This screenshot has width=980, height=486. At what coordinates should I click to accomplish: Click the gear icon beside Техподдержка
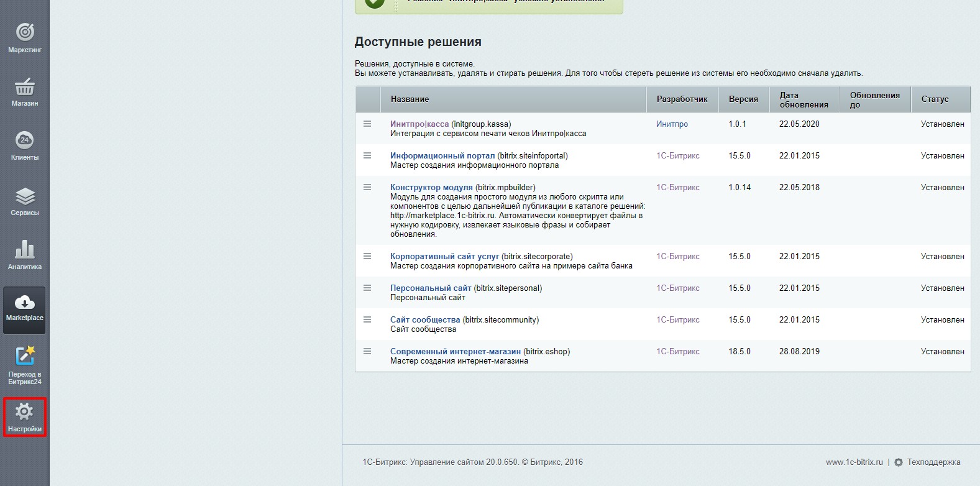(899, 462)
